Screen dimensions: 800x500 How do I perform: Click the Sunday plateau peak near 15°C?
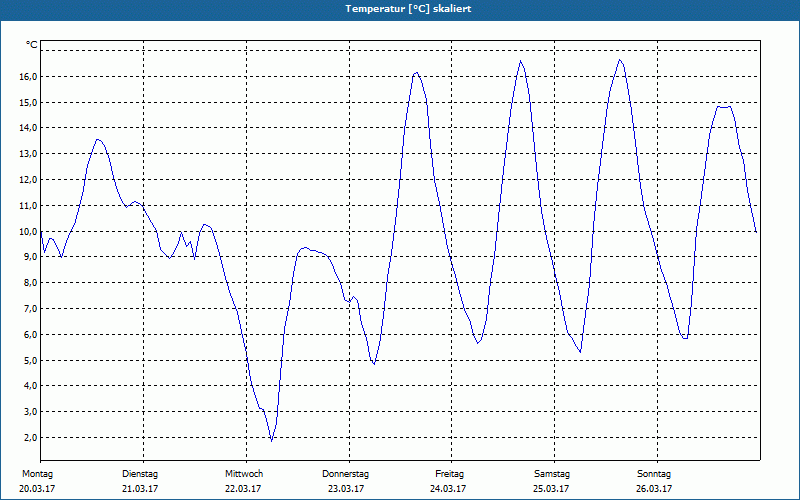point(724,107)
